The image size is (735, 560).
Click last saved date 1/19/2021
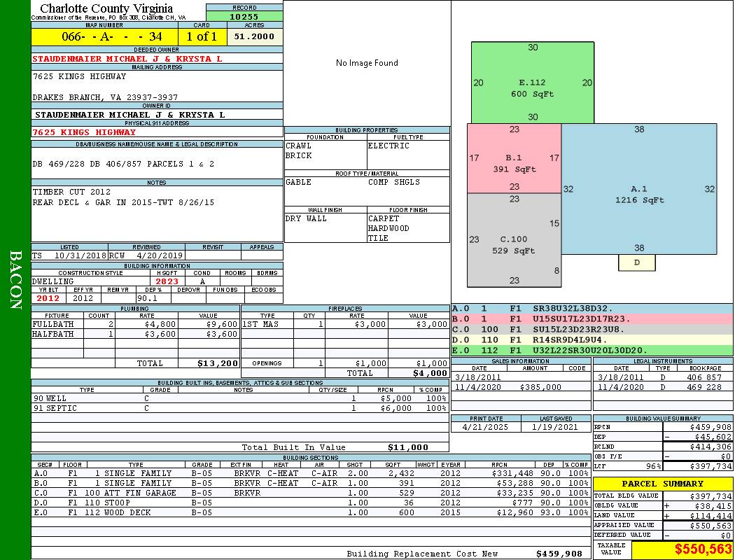555,427
